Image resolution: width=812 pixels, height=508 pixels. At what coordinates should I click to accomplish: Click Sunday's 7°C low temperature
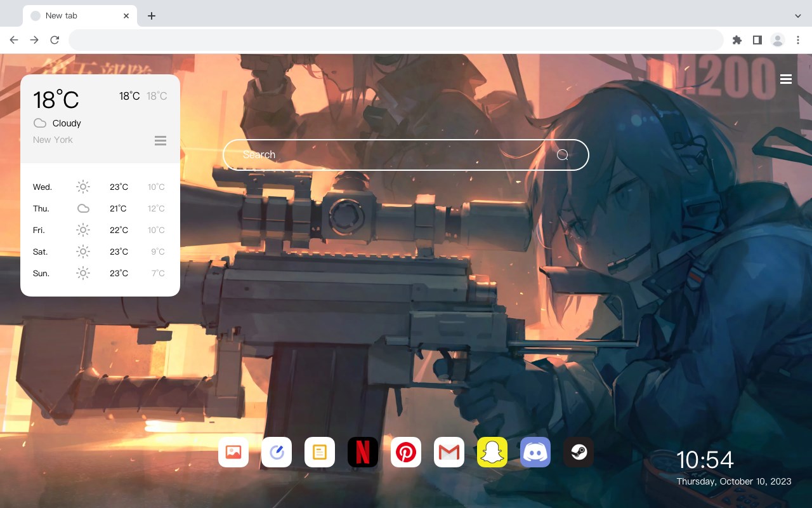(x=158, y=273)
